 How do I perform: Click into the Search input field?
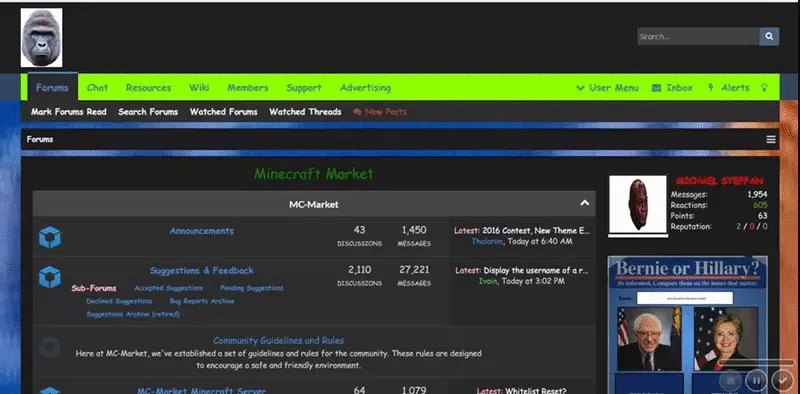[698, 36]
